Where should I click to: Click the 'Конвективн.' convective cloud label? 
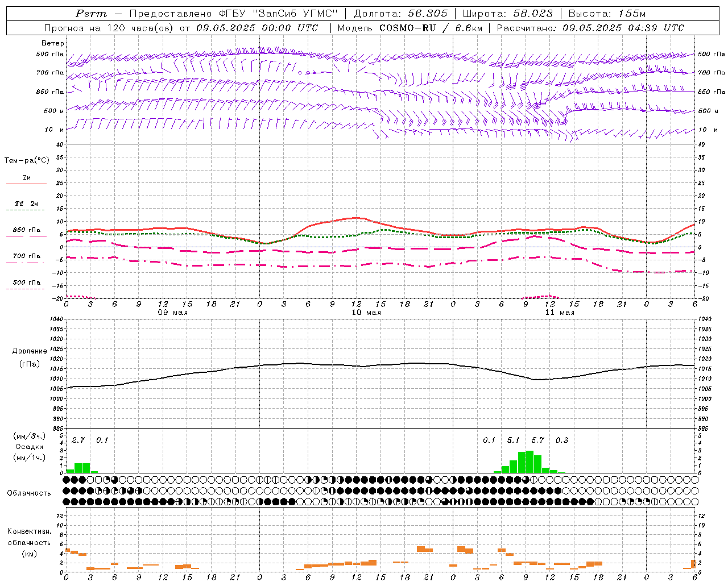(x=29, y=531)
